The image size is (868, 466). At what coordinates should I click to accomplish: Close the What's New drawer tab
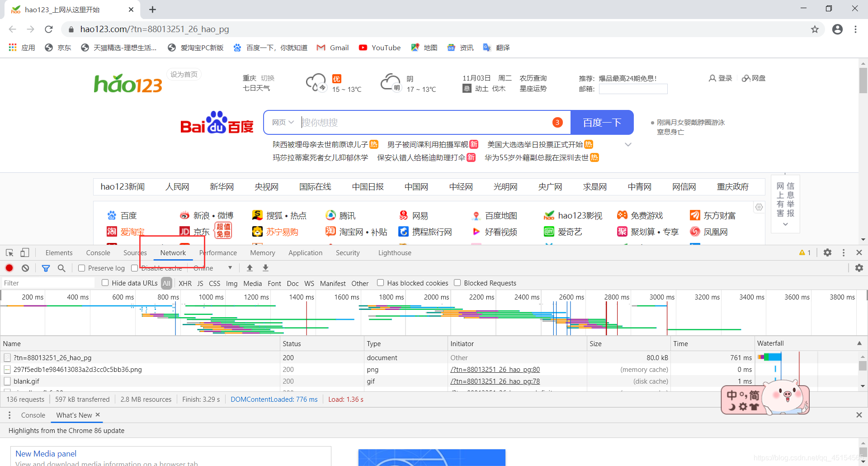97,415
